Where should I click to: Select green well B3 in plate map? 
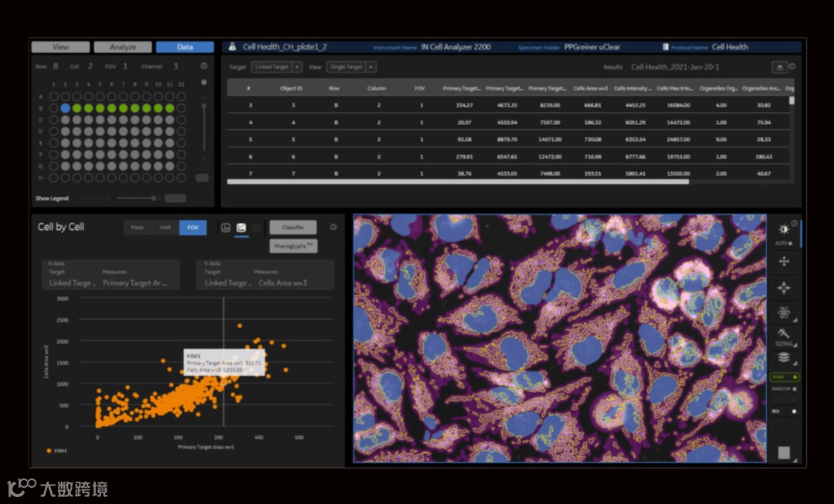[77, 108]
